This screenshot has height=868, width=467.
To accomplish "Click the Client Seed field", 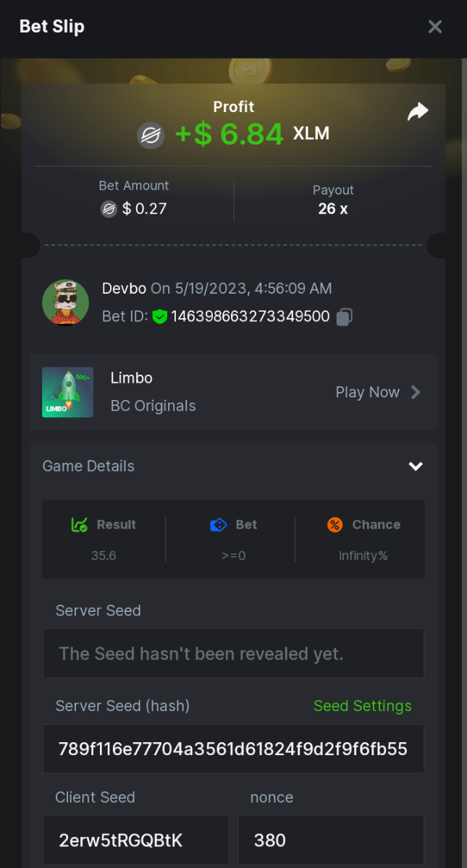I will coord(135,841).
